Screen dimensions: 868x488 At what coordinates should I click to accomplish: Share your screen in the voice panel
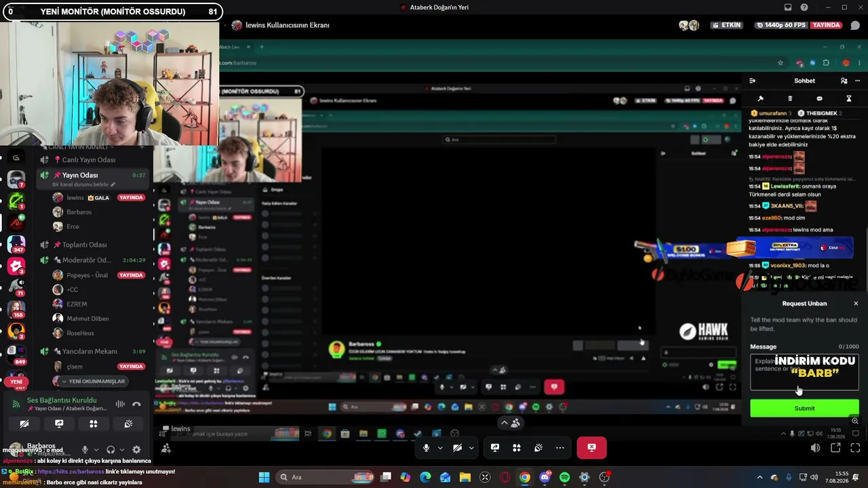[59, 424]
